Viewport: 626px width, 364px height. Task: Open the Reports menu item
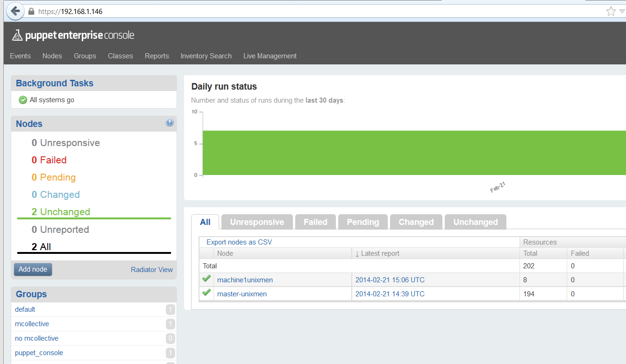(x=157, y=56)
